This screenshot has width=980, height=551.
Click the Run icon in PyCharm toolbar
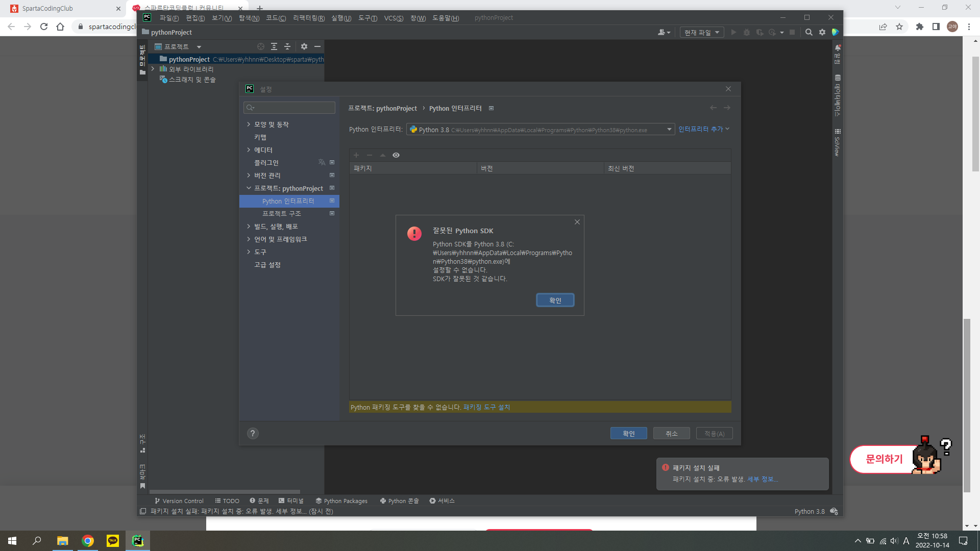pos(733,32)
